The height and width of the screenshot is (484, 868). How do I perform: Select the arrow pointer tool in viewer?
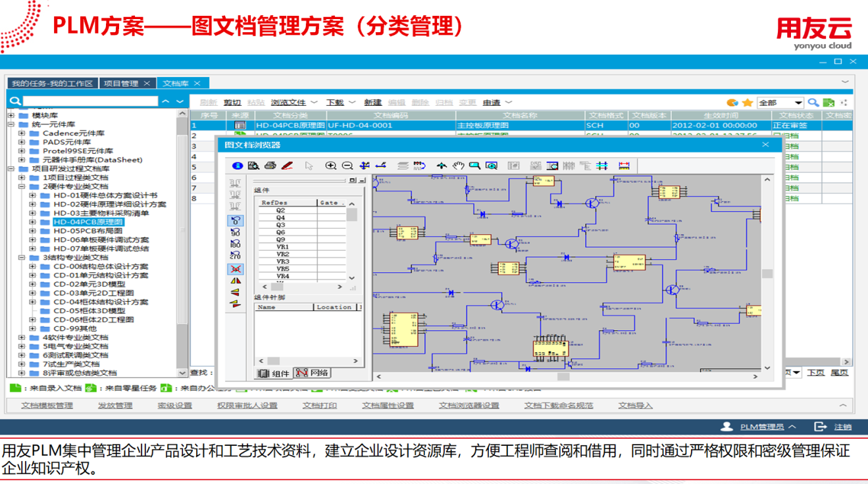click(x=309, y=166)
